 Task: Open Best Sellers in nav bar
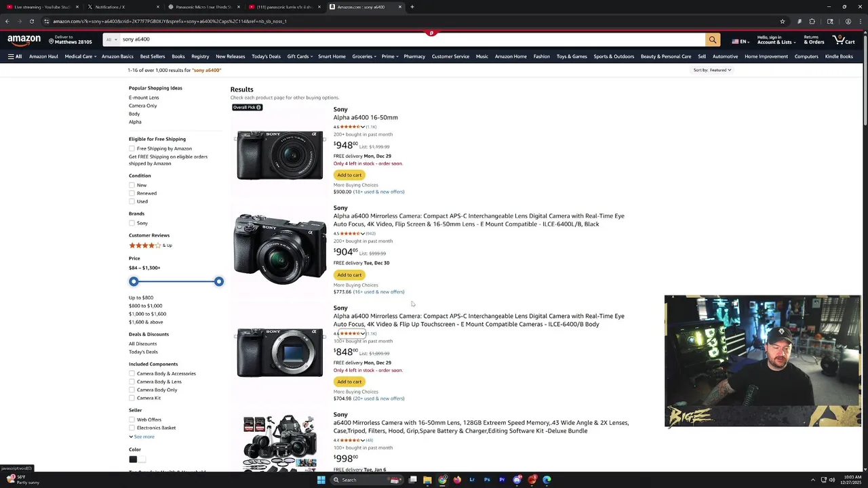[x=153, y=56]
